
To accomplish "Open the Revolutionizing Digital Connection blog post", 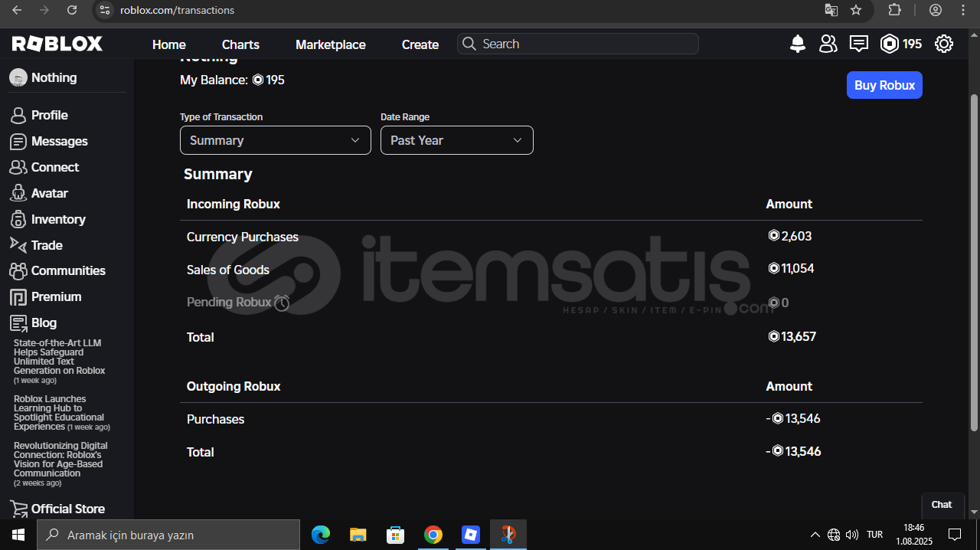I will pos(60,464).
